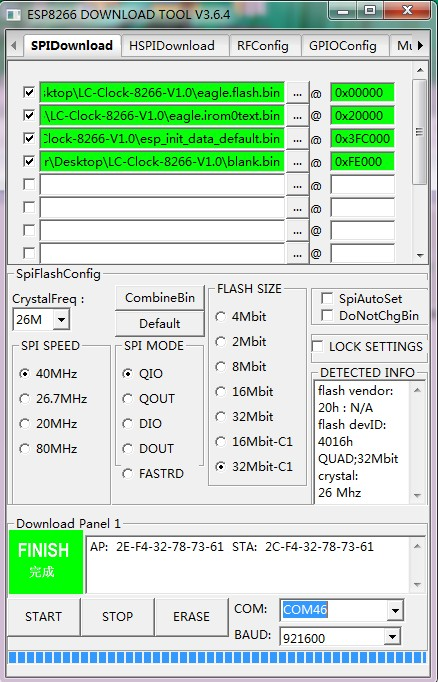Enable the SpiAutoSet checkbox

327,298
